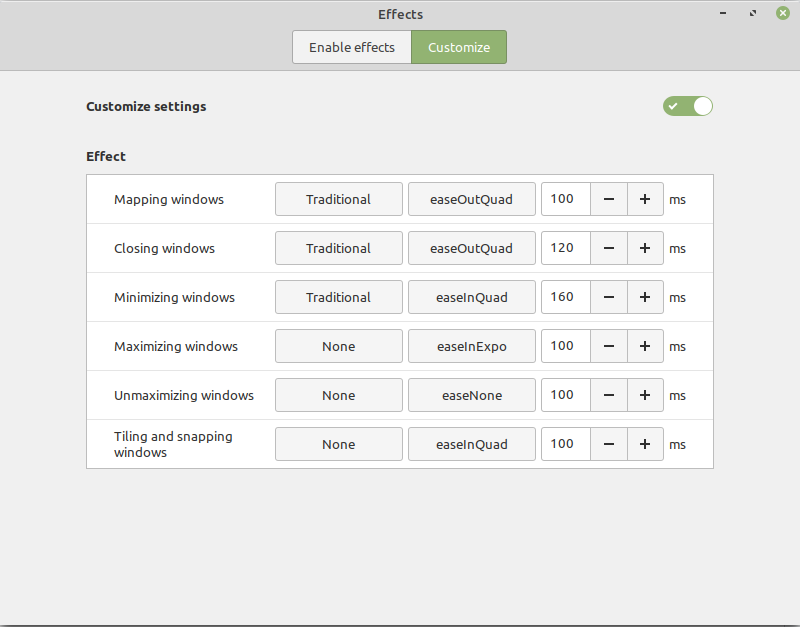Screen dimensions: 800x627
Task: Open the None dropdown for Maximizing windows
Action: click(x=338, y=346)
